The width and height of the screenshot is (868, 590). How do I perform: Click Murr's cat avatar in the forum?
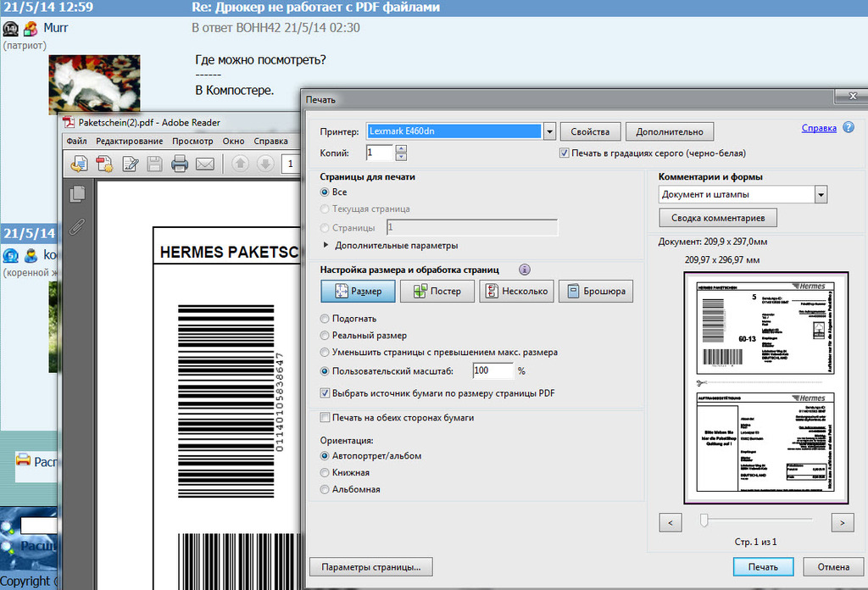pyautogui.click(x=94, y=84)
